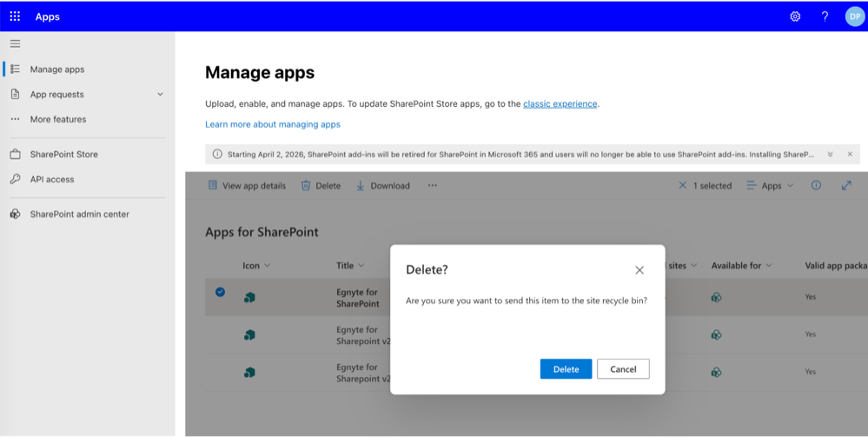
Task: Click the info icon in notice banner
Action: [217, 155]
